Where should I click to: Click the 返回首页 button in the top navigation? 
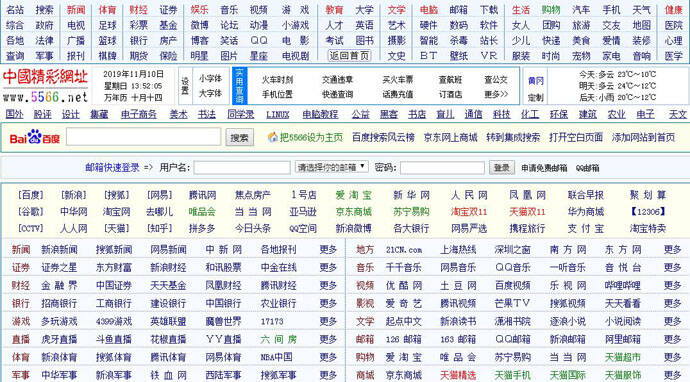point(349,56)
